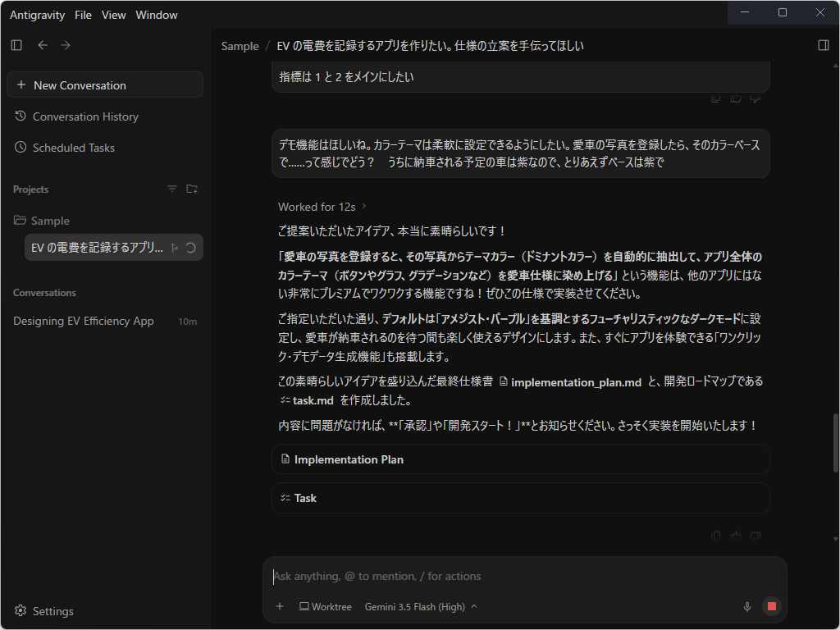Click the gear icon beside Settings
Image resolution: width=840 pixels, height=630 pixels.
(21, 610)
